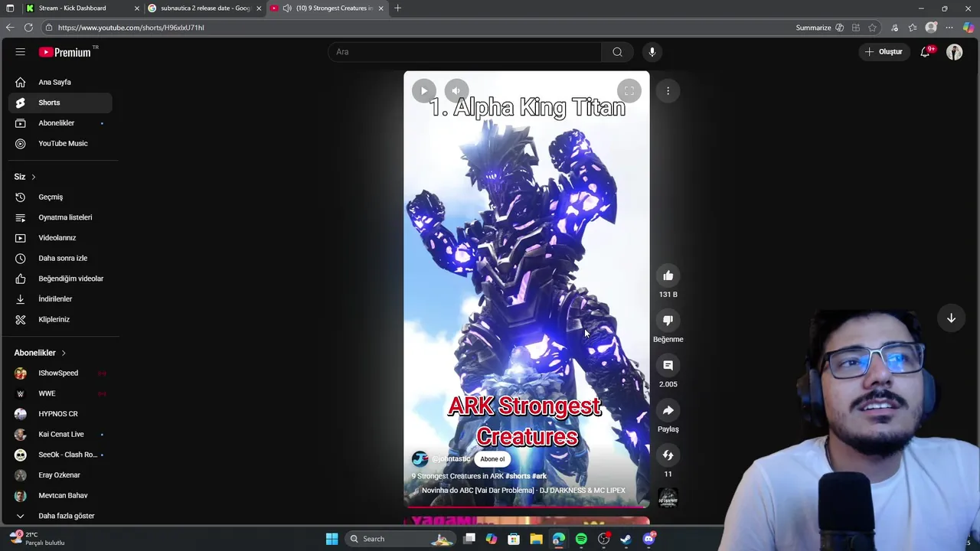Go back with browser back arrow
980x551 pixels.
coord(10,28)
